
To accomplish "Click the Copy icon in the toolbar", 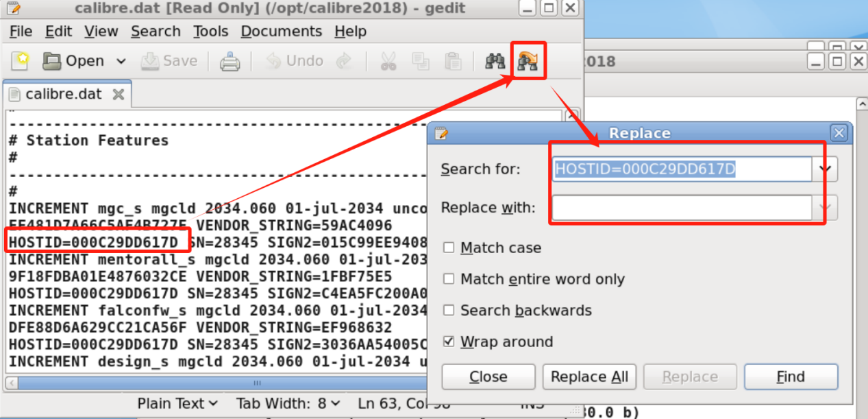I will [420, 62].
